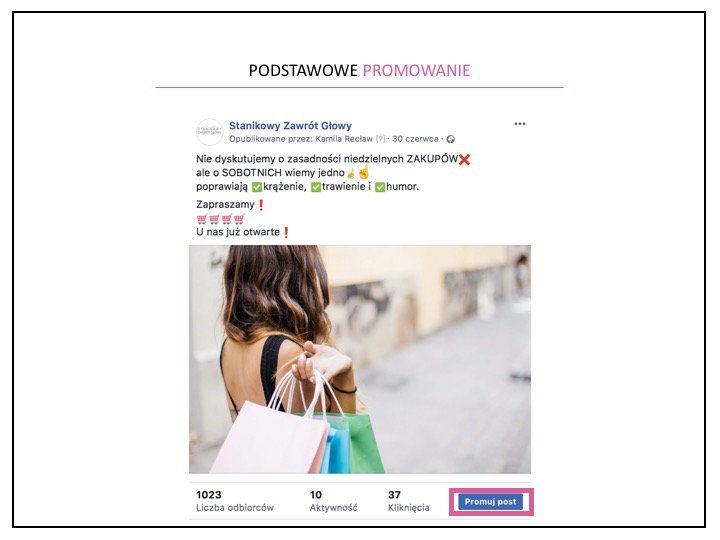View the 1023 Liczba odbiorców statistic
The image size is (720, 540).
tap(235, 501)
